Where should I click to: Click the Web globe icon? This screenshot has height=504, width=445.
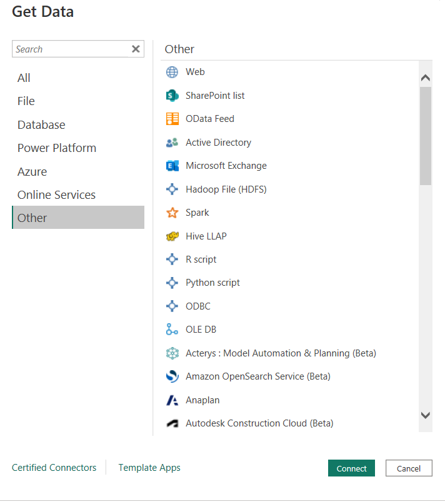tap(172, 72)
